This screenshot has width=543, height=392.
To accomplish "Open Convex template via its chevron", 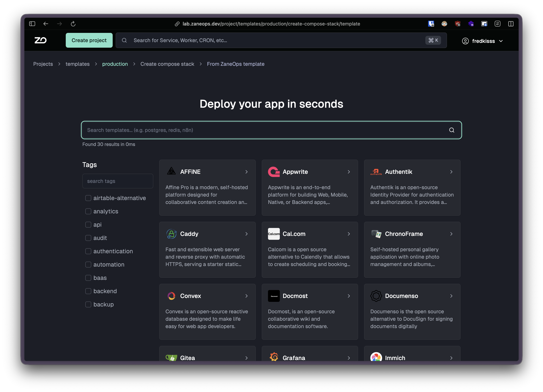I will click(x=246, y=296).
